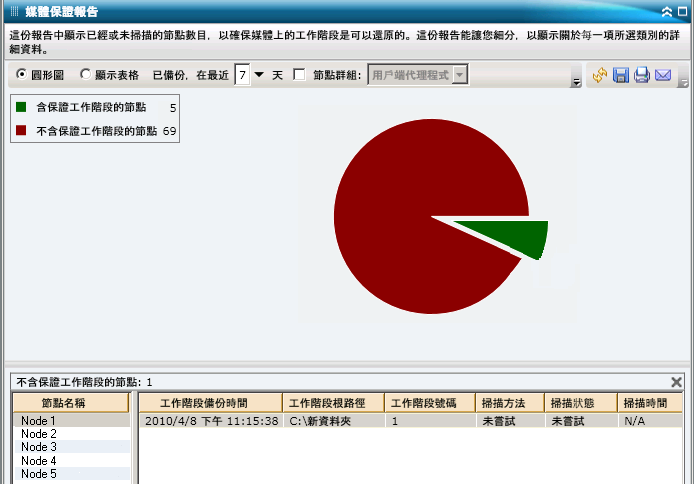Click the days input field showing 7
The height and width of the screenshot is (485, 694).
pos(242,75)
